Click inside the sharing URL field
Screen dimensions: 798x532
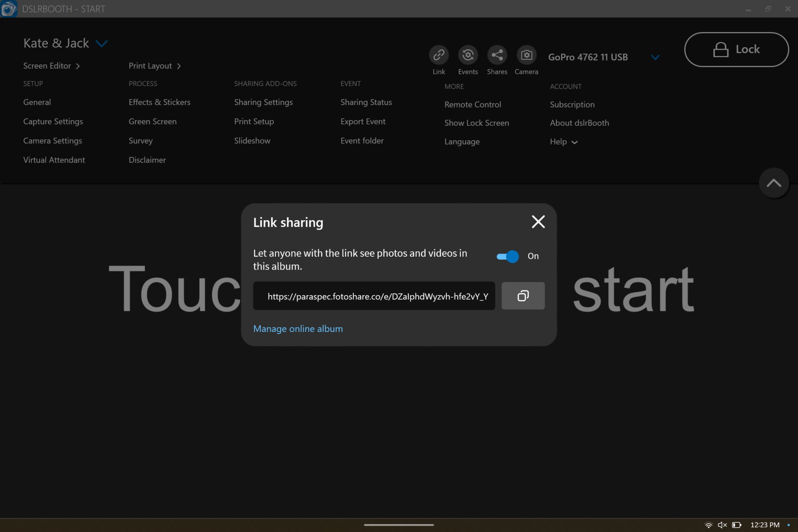point(374,296)
